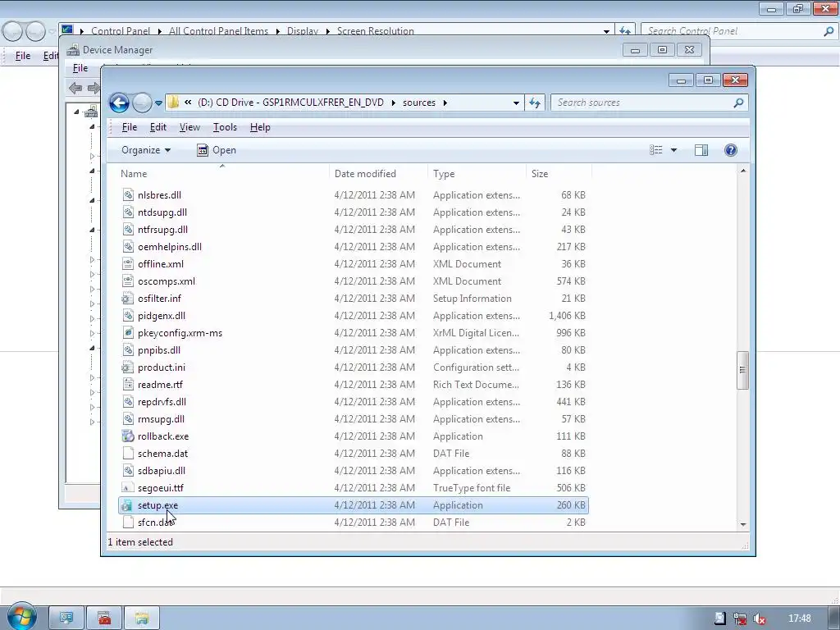Open the View menu in Explorer
840x630 pixels.
(189, 127)
